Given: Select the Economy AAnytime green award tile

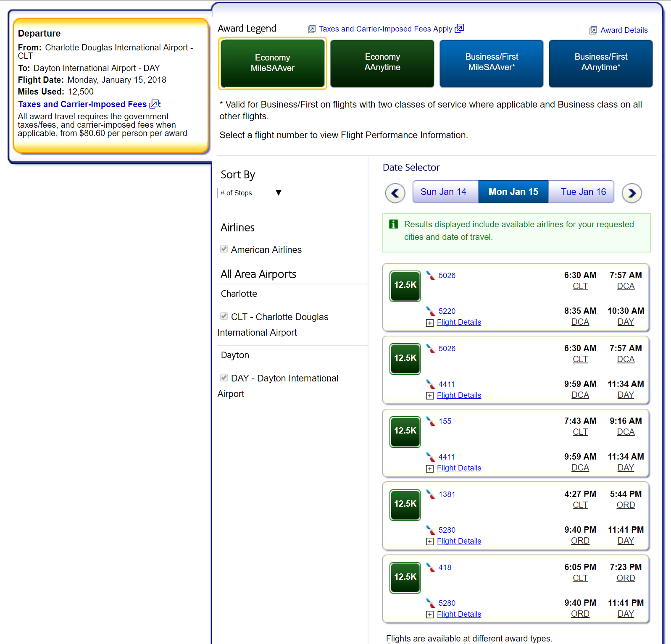Looking at the screenshot, I should coord(382,63).
